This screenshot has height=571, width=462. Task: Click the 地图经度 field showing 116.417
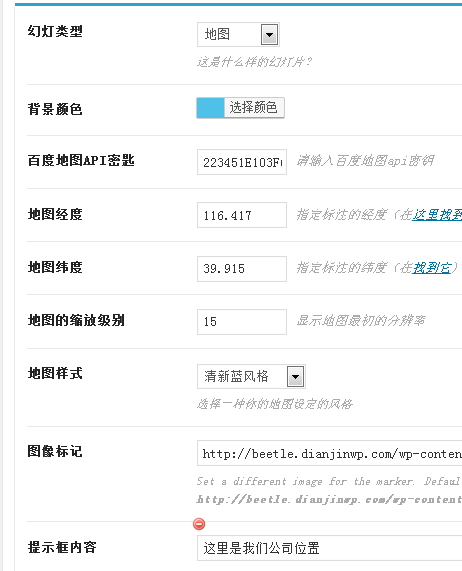pyautogui.click(x=242, y=215)
